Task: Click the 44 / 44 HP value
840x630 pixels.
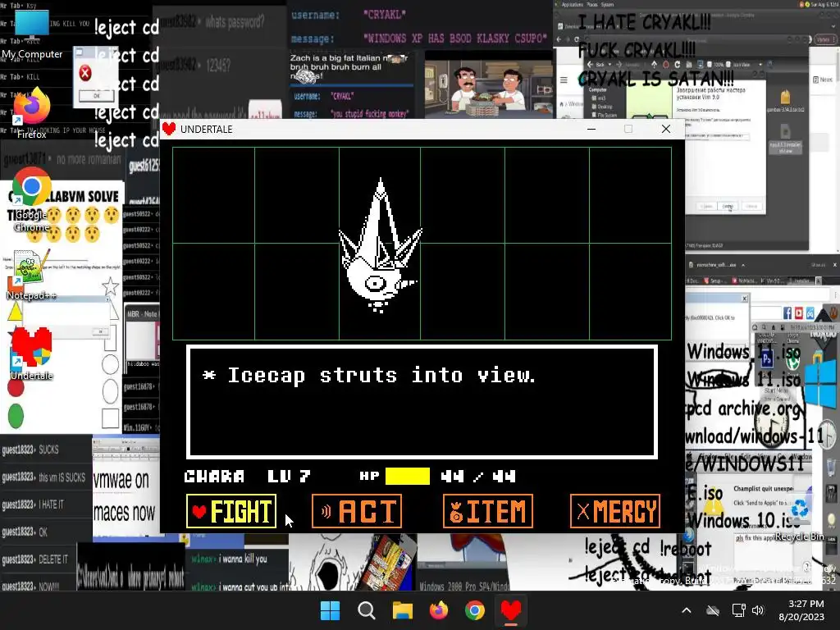Action: pos(478,477)
